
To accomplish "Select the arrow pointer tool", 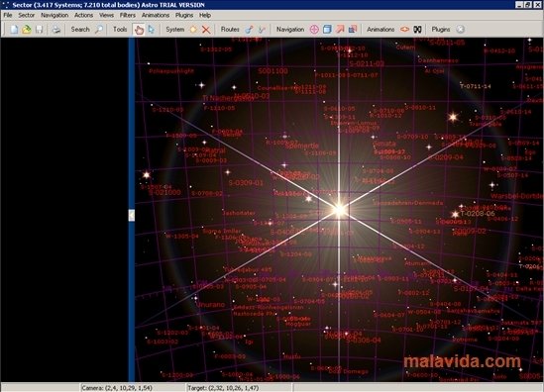I will (152, 30).
